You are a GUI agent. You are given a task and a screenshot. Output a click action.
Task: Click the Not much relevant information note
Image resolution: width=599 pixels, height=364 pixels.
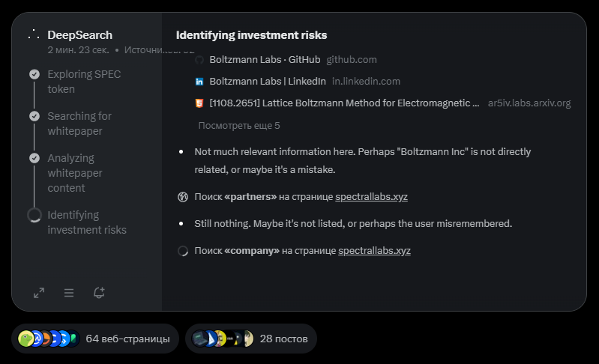(363, 160)
